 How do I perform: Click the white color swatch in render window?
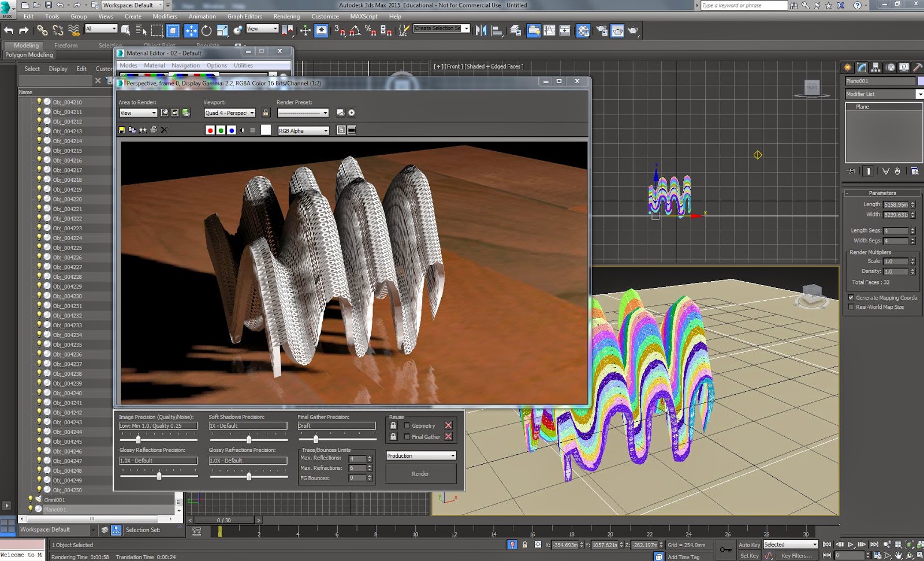[266, 130]
